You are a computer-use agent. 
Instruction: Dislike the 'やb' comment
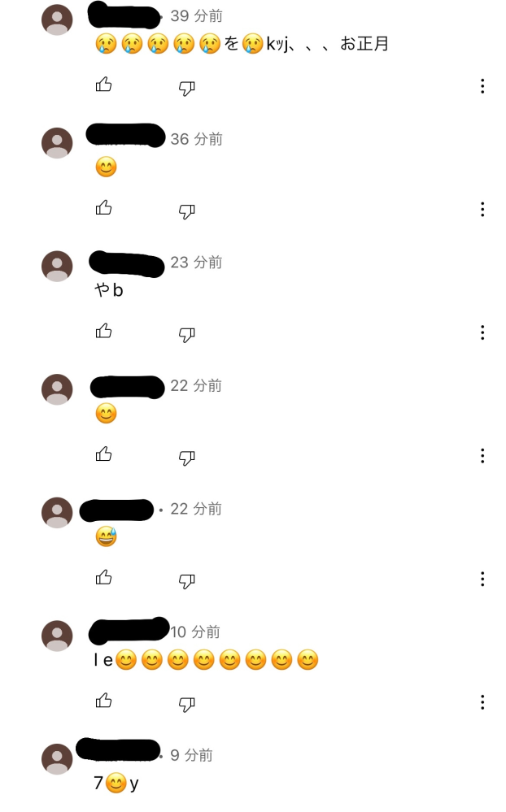[x=186, y=335]
